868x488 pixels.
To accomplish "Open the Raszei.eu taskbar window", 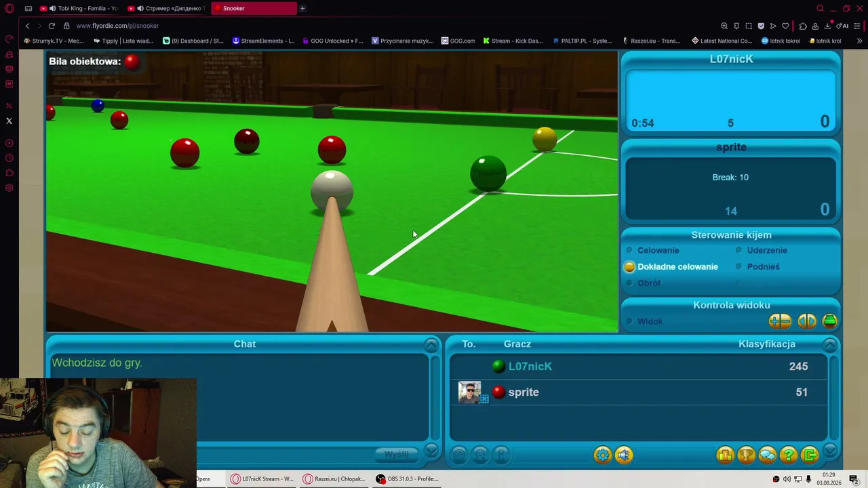I will click(334, 479).
